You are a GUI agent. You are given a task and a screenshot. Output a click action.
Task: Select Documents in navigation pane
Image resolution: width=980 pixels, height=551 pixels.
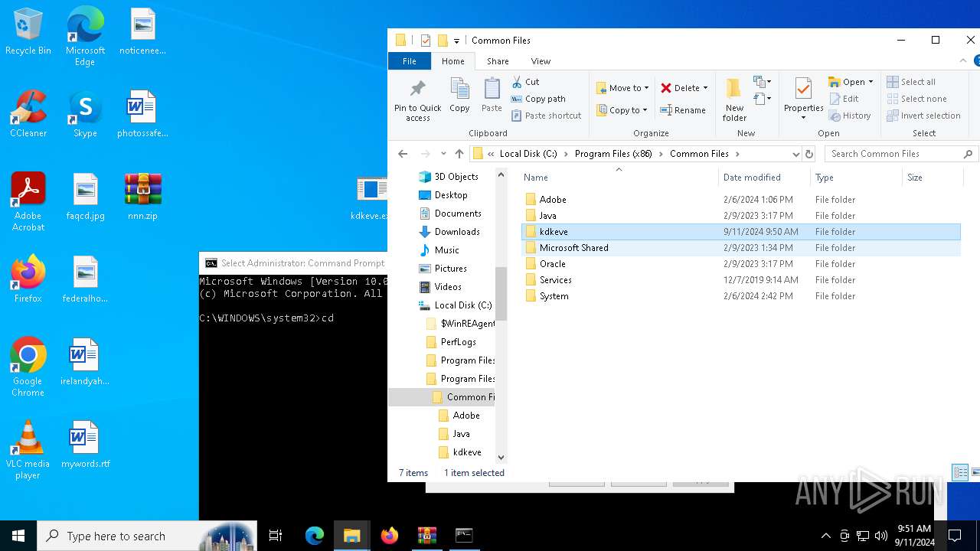click(458, 214)
